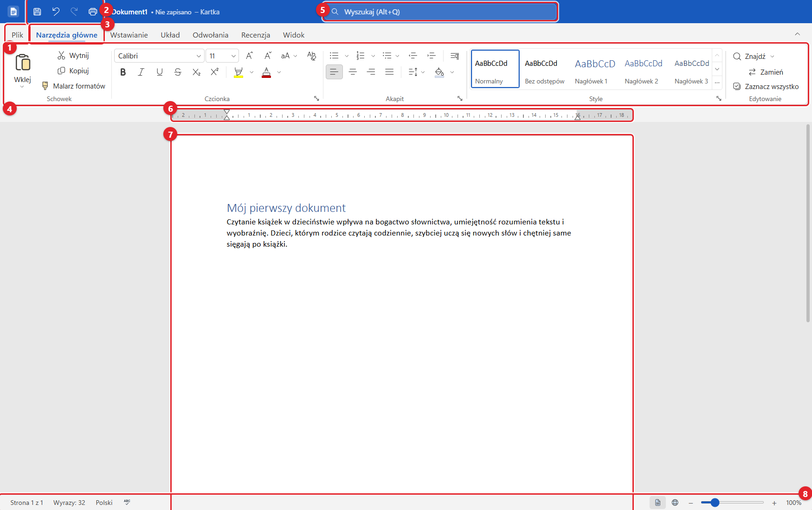The image size is (812, 510).
Task: Apply the Bez odstępów style
Action: pyautogui.click(x=545, y=69)
